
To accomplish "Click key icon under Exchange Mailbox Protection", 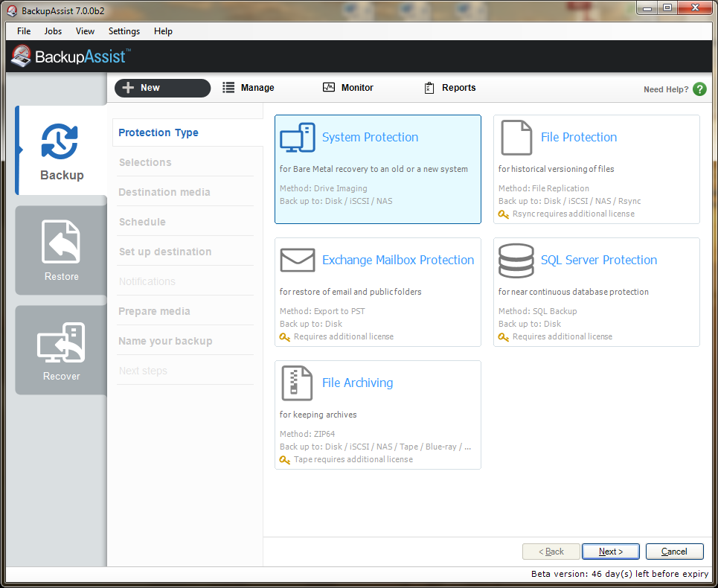I will (285, 336).
